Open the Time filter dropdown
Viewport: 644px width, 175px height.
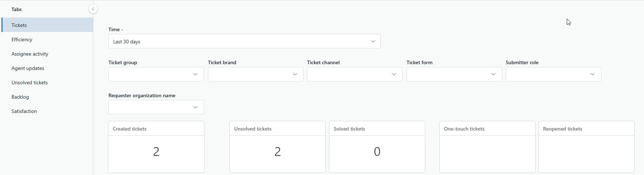[244, 41]
